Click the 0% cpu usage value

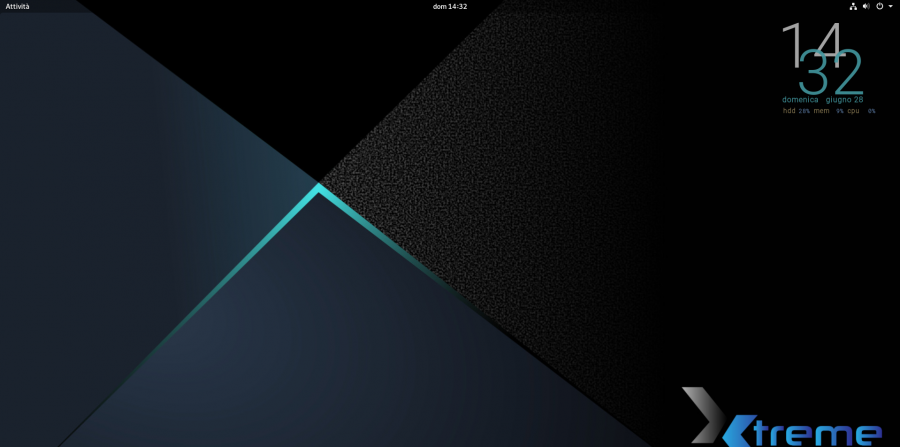871,111
